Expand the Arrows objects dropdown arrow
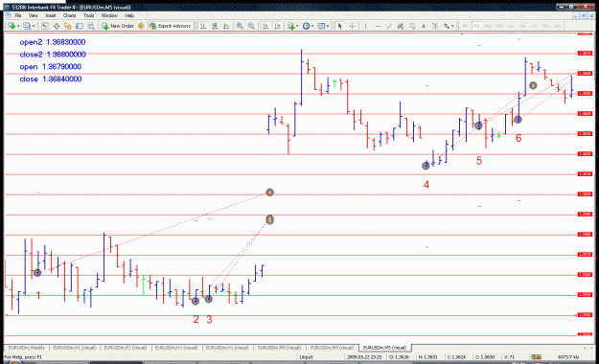 click(x=452, y=26)
